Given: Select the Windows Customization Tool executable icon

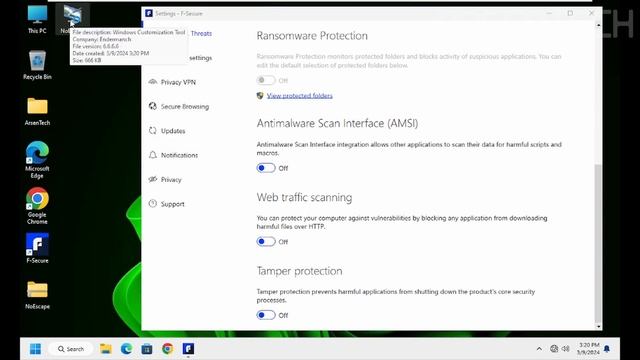Looking at the screenshot, I should coord(73,16).
